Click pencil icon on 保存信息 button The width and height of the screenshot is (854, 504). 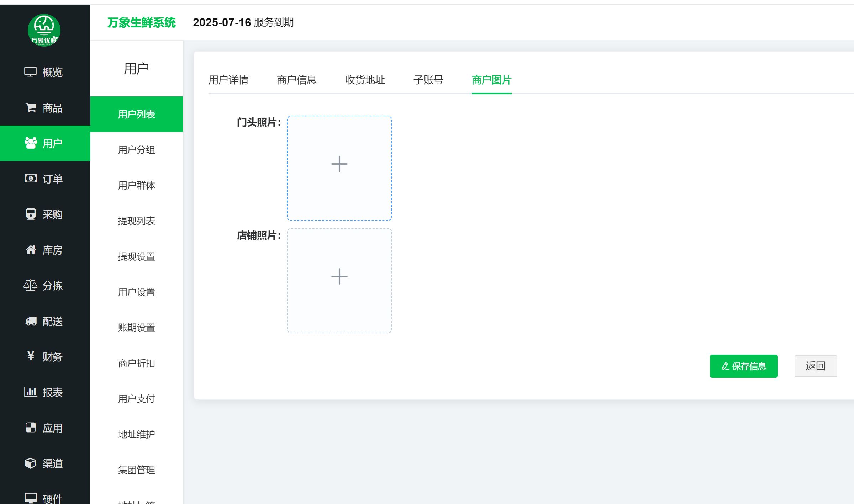click(x=726, y=366)
